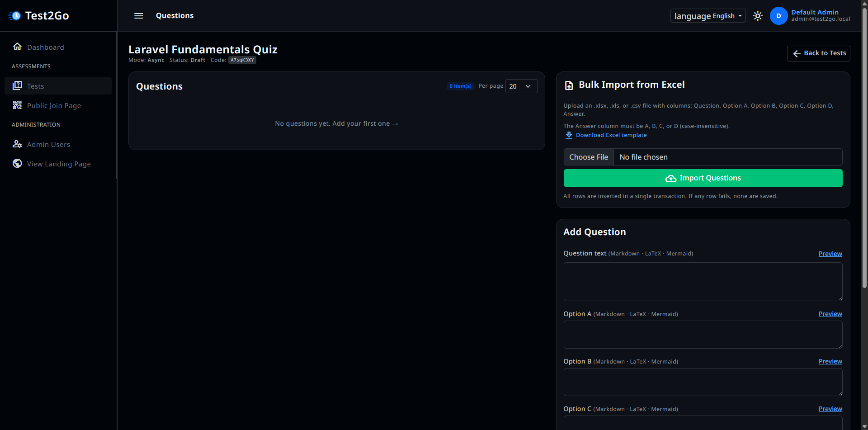The image size is (868, 430).
Task: Open Public Join Page menu item
Action: [x=58, y=105]
